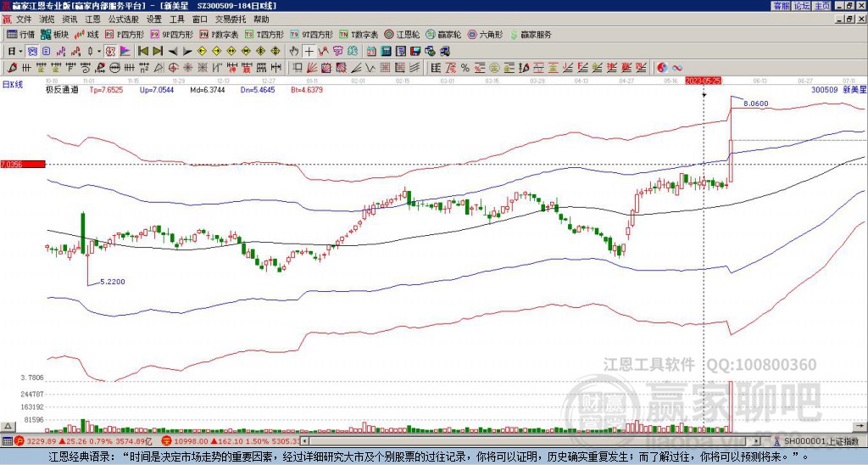868x465 pixels.
Task: Open the 赢家轮 wheel tool
Action: pyautogui.click(x=443, y=34)
